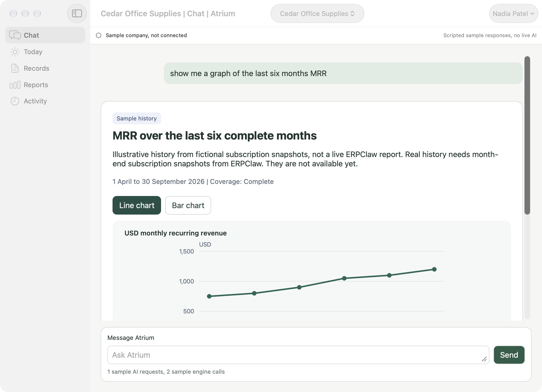Open the Nadia Patel account menu

pyautogui.click(x=513, y=13)
